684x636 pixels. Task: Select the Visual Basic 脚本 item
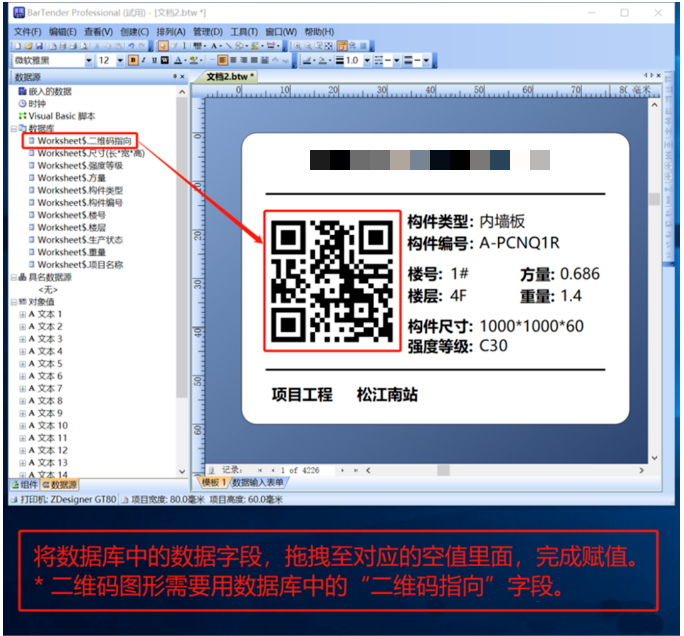pos(57,116)
